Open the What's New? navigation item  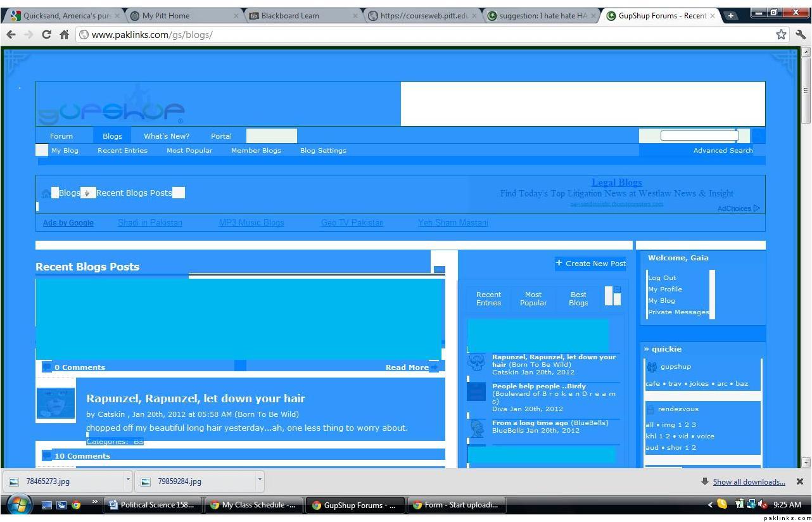point(166,136)
